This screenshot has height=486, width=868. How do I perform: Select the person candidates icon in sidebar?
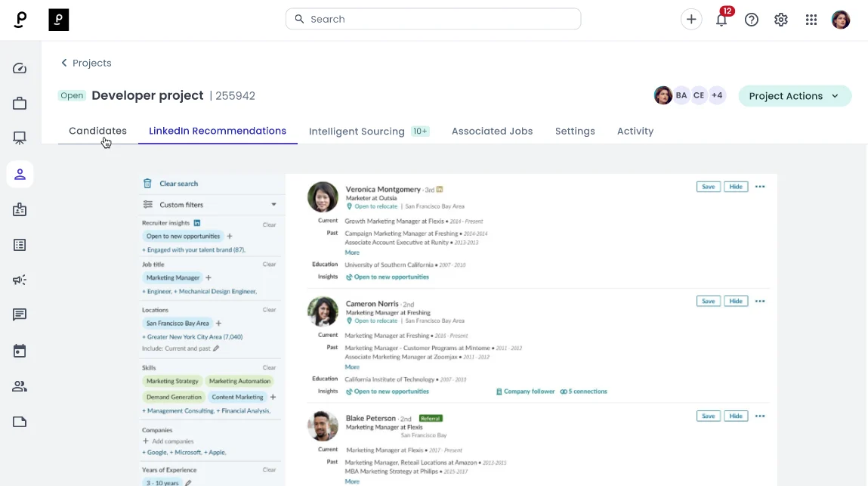tap(20, 175)
